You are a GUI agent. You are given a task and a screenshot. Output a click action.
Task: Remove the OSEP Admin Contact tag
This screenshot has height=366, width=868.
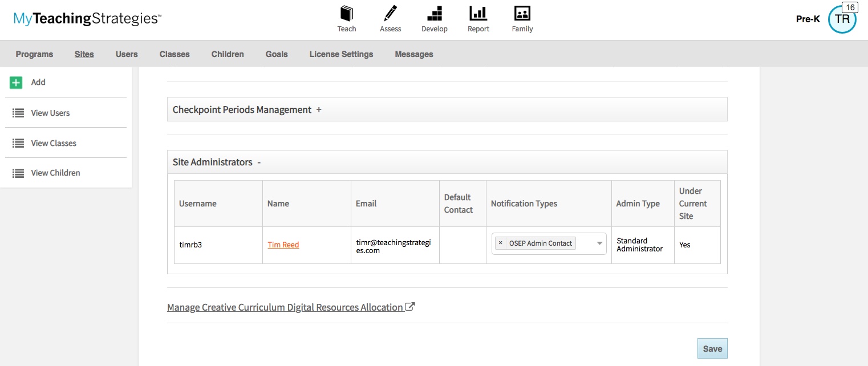500,243
